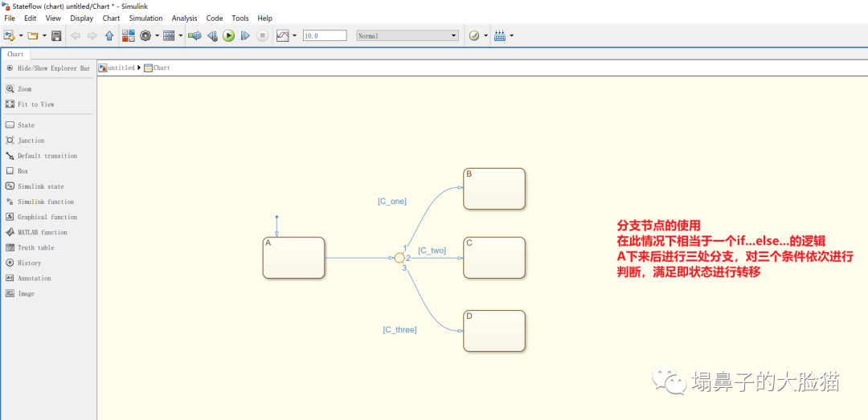Open Simulation Data Inspector icon
Screen dimensions: 868x420
tap(283, 36)
